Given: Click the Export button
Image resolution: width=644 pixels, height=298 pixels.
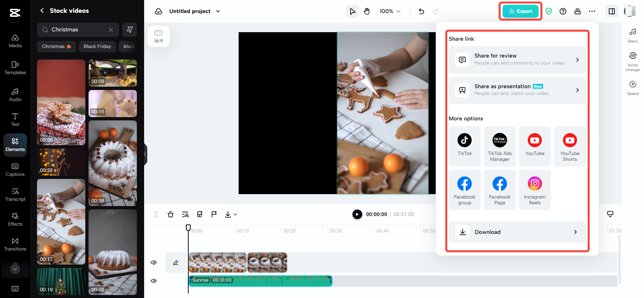Looking at the screenshot, I should coord(520,11).
